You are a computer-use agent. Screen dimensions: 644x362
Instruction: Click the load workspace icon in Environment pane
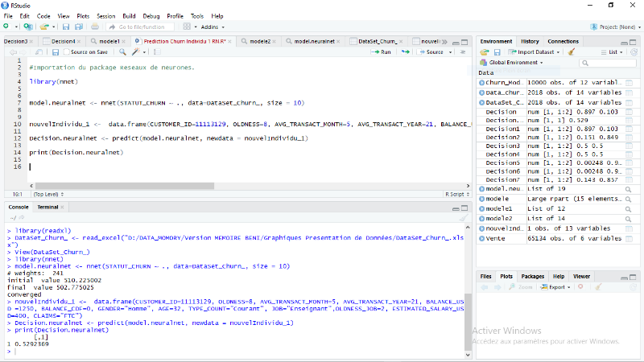pos(485,51)
